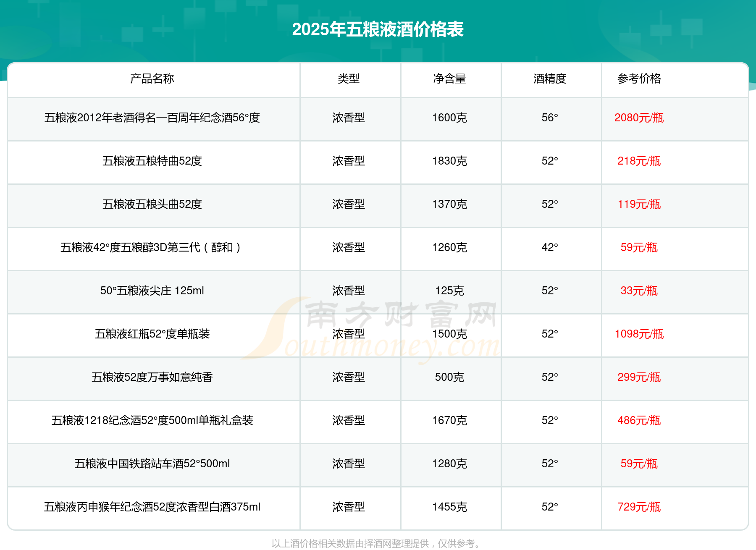Click 52° in the 丙申猴年纪念酒 row
The width and height of the screenshot is (756, 550).
550,507
